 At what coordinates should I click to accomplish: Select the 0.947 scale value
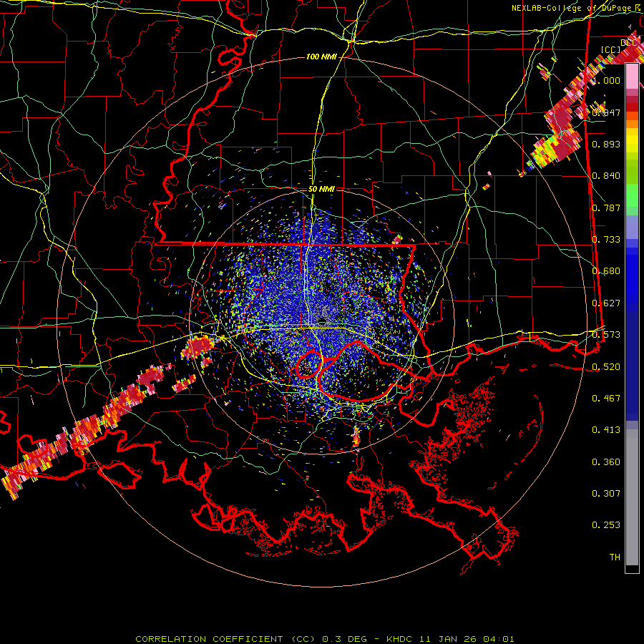click(606, 112)
